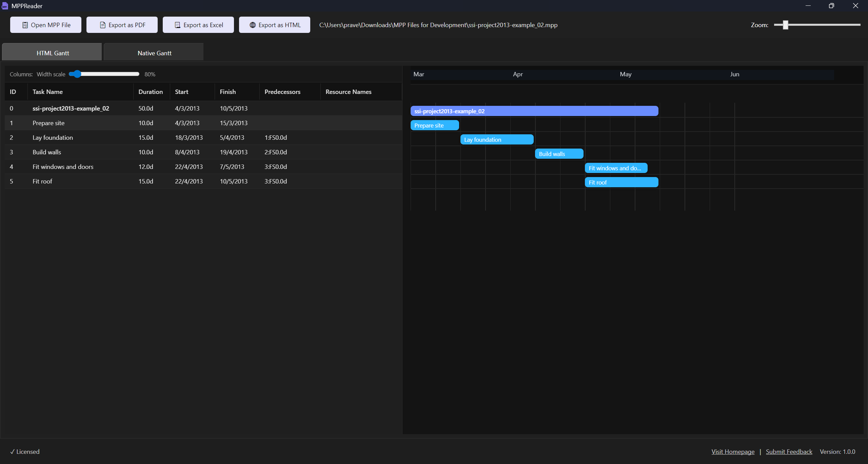Switch to the HTML Gantt tab
The height and width of the screenshot is (464, 868).
pos(52,52)
